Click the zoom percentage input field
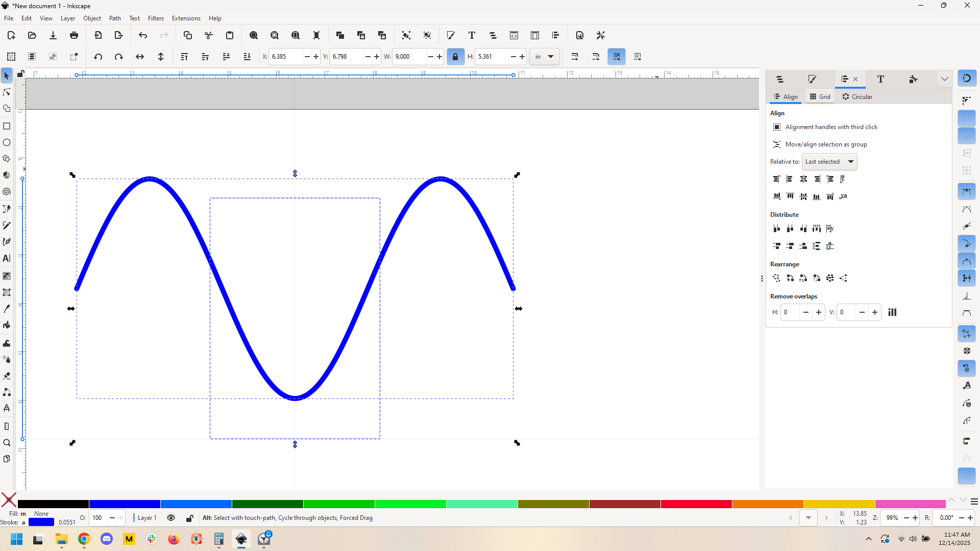This screenshot has width=980, height=551. 892,518
